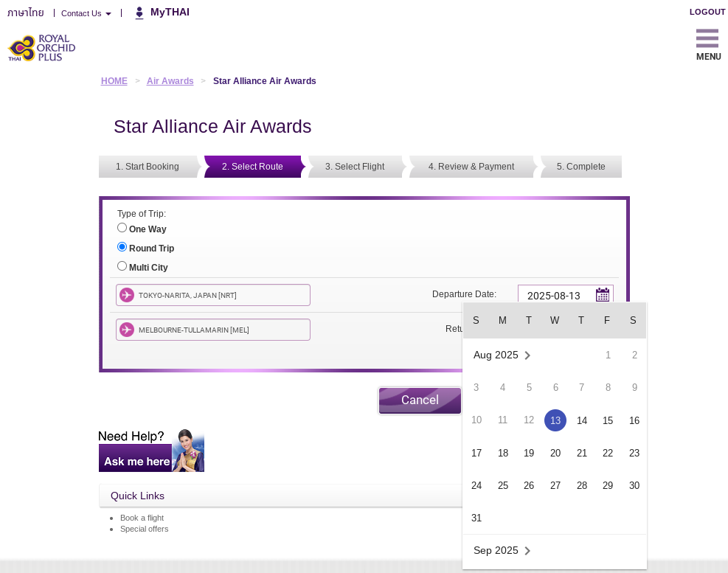Screen dimensions: 728x573
Task: Open the Special offers quick link
Action: coord(145,529)
